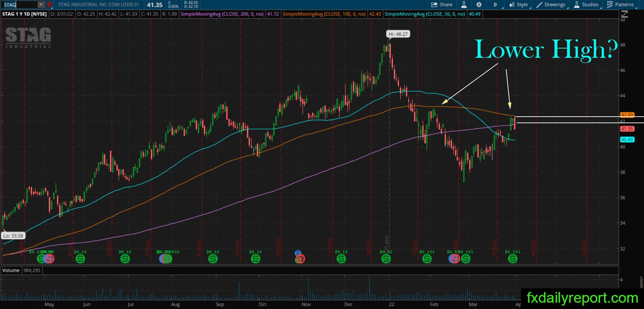Image resolution: width=644 pixels, height=309 pixels.
Task: Click the Volume study label
Action: (11, 270)
